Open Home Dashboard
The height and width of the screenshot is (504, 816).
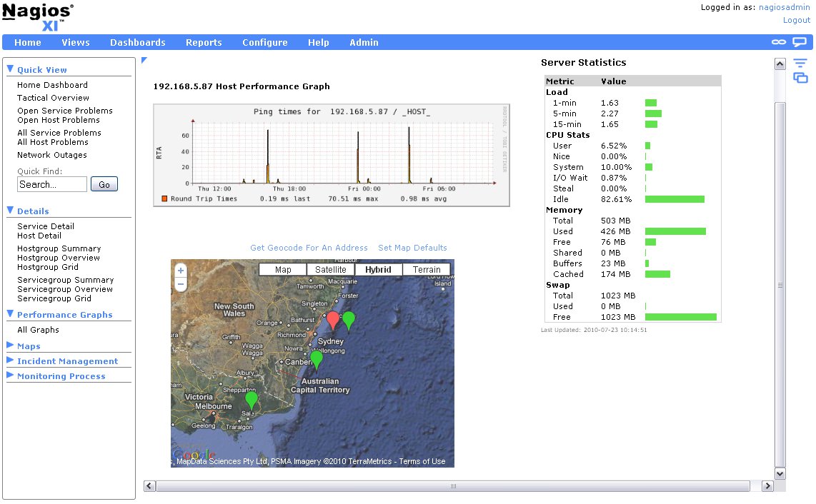[52, 85]
